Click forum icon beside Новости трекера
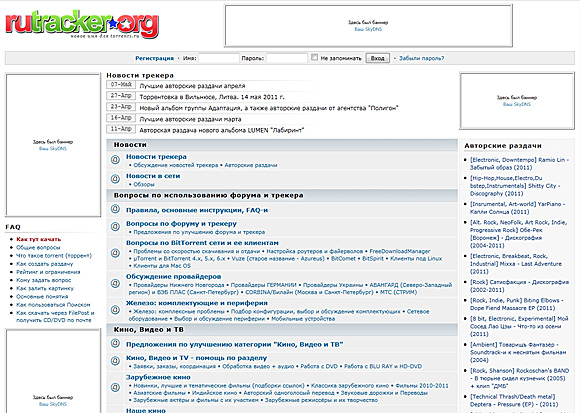The height and width of the screenshot is (413, 580). 115,160
